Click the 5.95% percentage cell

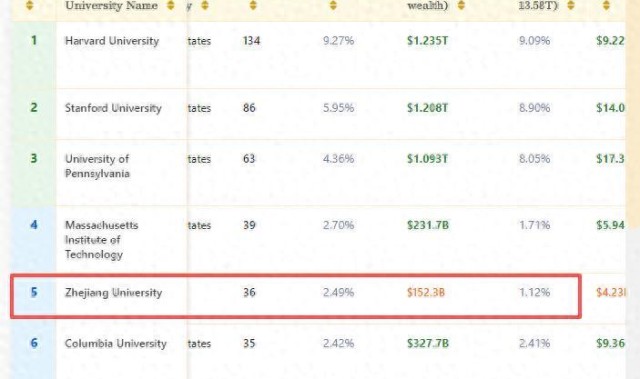338,108
